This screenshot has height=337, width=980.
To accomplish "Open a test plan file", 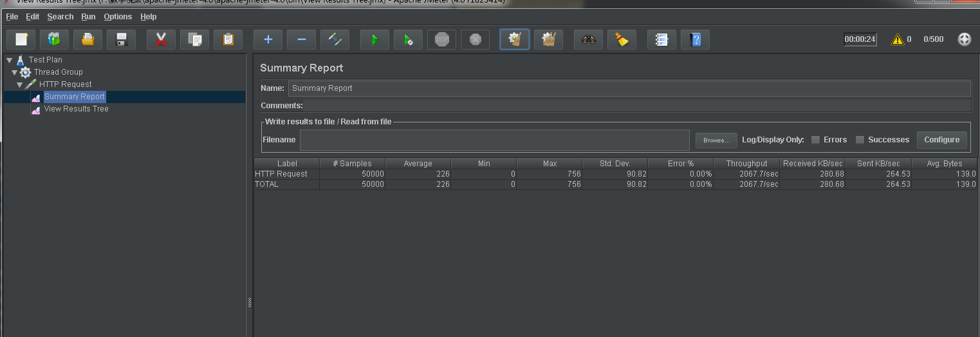I will pos(88,40).
